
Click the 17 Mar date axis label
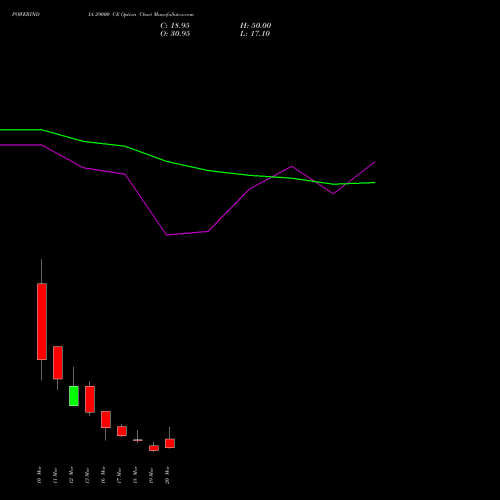(119, 475)
